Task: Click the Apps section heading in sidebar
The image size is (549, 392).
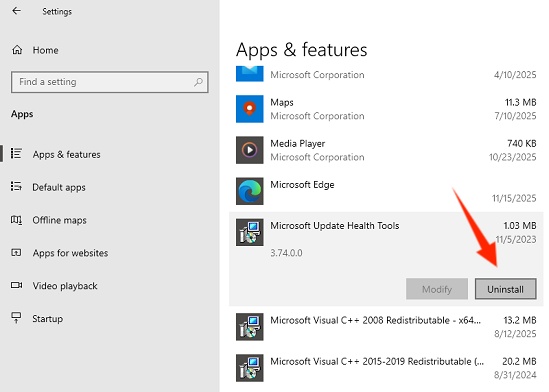Action: point(22,114)
